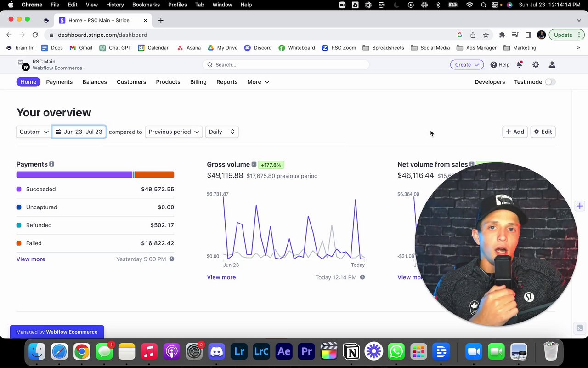Screen dimensions: 588x368
Task: Click the Edit overview button
Action: click(543, 132)
